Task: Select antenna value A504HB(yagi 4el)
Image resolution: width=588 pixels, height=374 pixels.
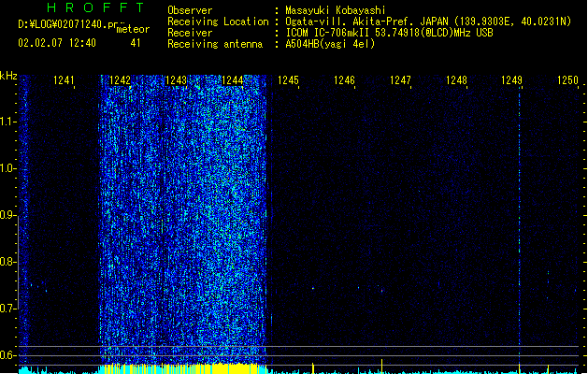Action: pos(330,44)
